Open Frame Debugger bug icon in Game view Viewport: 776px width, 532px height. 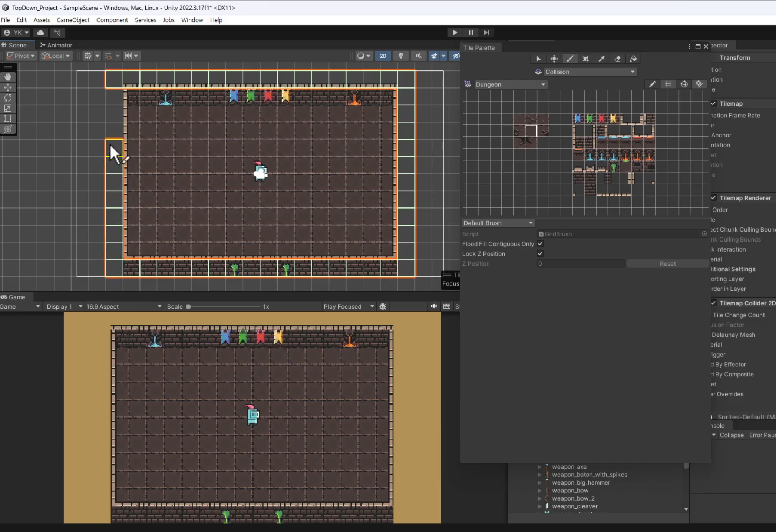383,306
